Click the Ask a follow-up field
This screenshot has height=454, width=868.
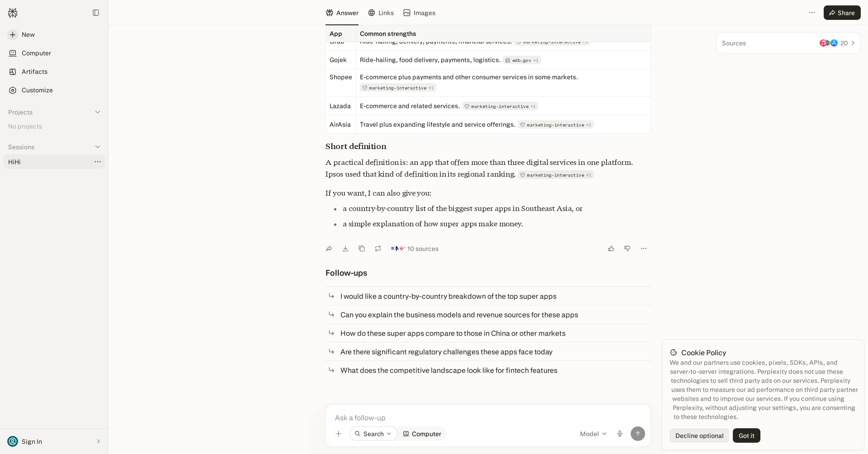[488, 418]
